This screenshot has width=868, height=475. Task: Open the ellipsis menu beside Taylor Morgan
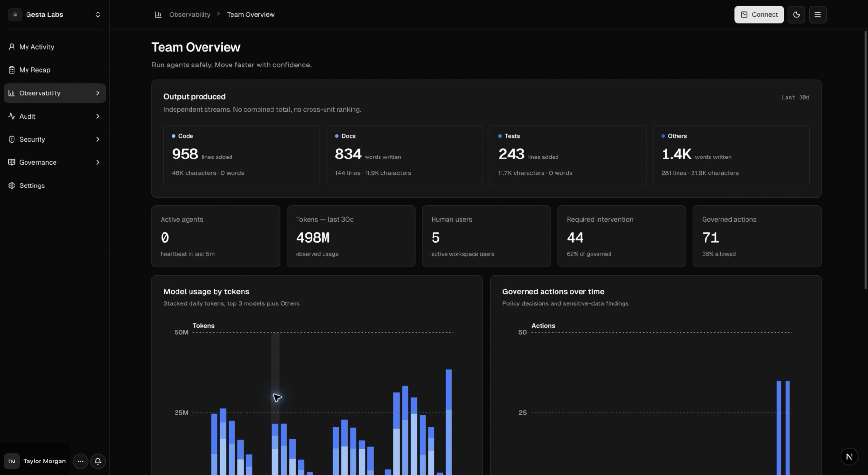point(81,461)
